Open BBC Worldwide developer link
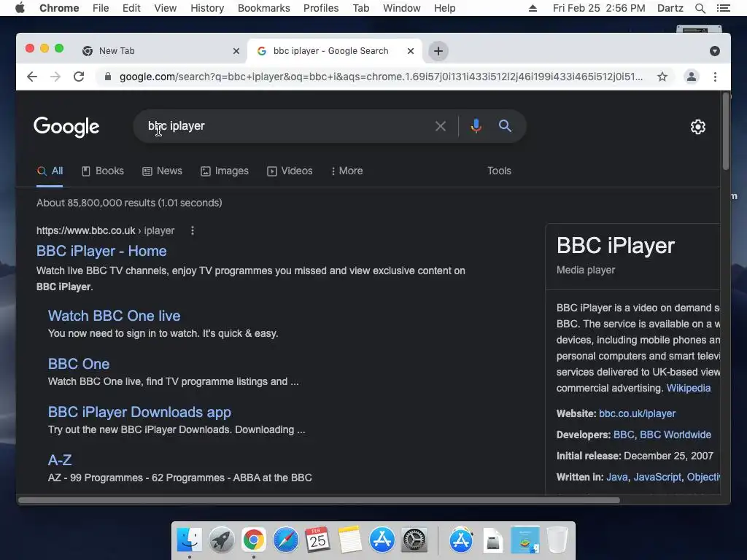 click(676, 435)
